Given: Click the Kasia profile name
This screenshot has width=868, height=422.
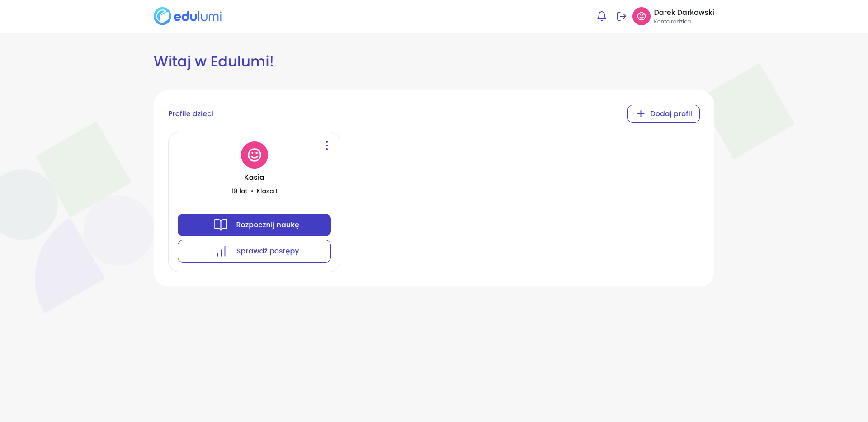Looking at the screenshot, I should (254, 178).
